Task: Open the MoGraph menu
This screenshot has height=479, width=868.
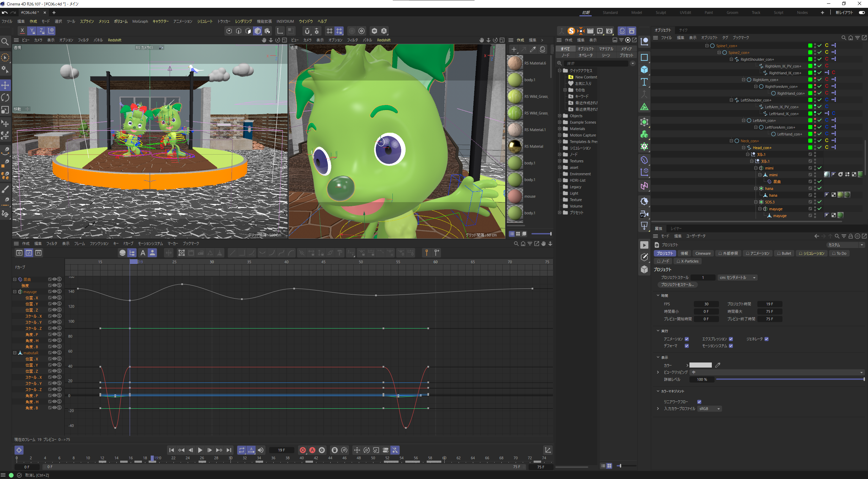Action: coord(140,21)
